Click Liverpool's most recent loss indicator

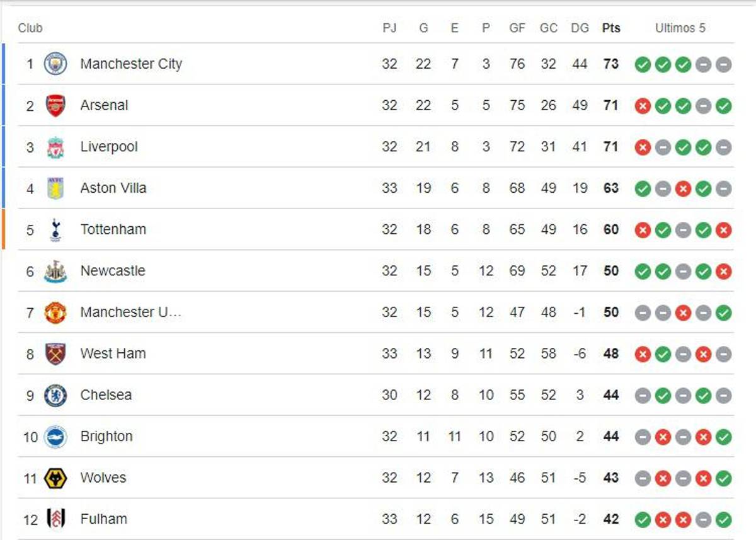tap(643, 147)
